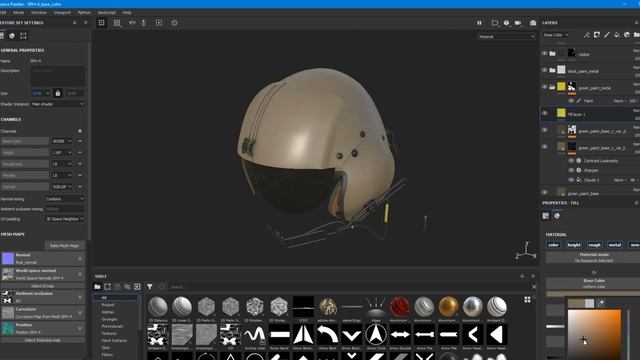Open display settings circle icon above viewport
640x360 pixels.
[507, 23]
